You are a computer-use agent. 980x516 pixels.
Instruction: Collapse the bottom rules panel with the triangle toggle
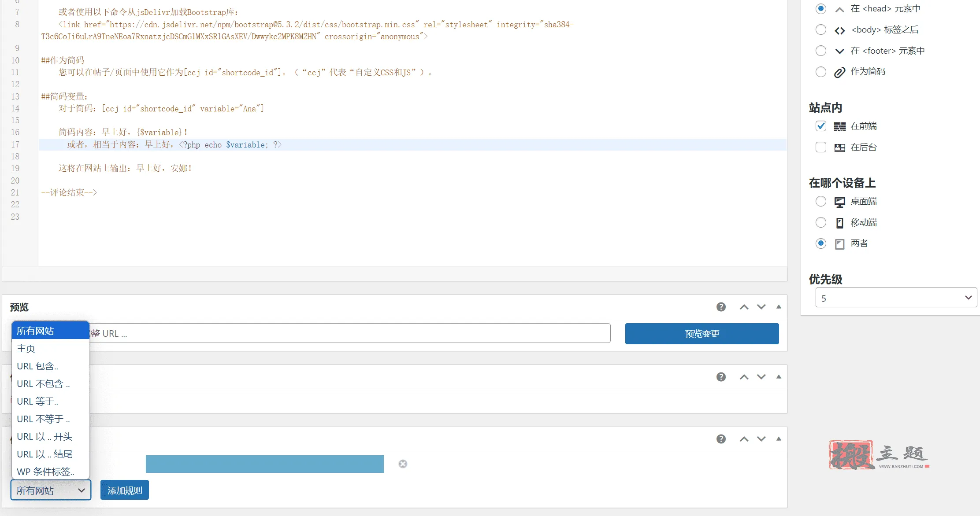click(779, 439)
